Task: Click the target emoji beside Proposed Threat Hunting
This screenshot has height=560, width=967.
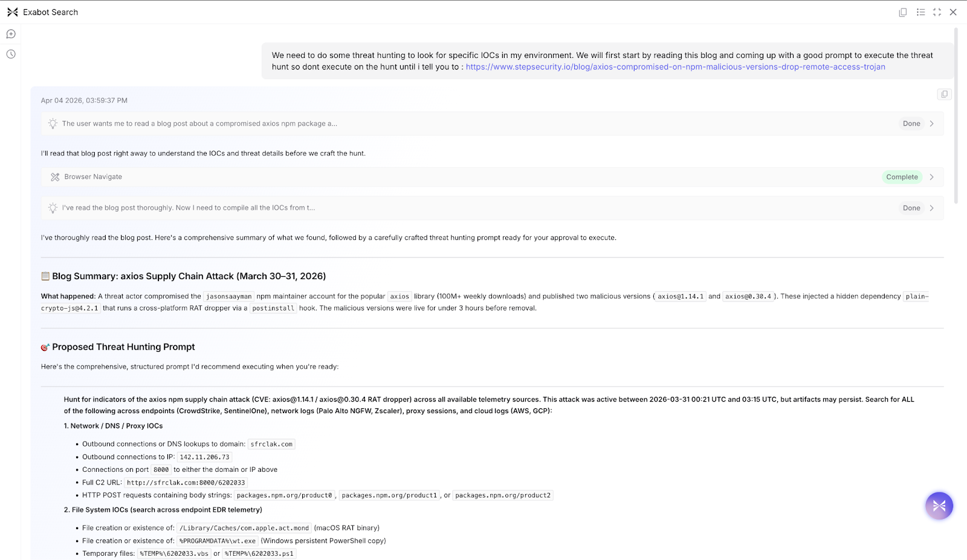Action: [45, 347]
